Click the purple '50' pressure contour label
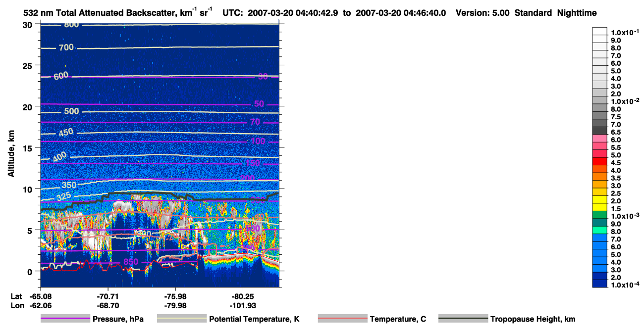Screen dimensions: 644x330 [x=259, y=104]
